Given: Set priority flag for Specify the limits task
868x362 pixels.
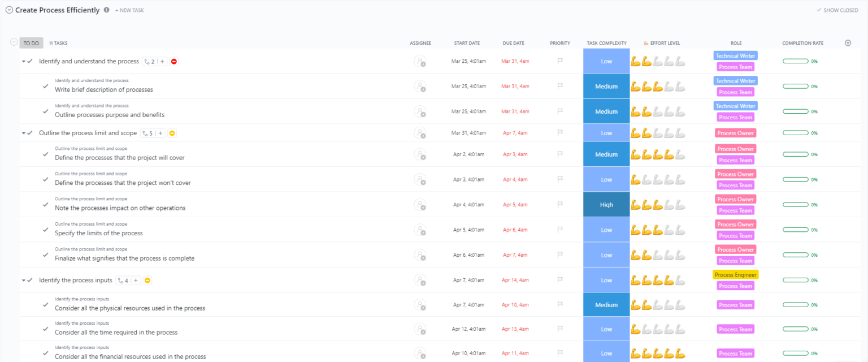Looking at the screenshot, I should (560, 230).
